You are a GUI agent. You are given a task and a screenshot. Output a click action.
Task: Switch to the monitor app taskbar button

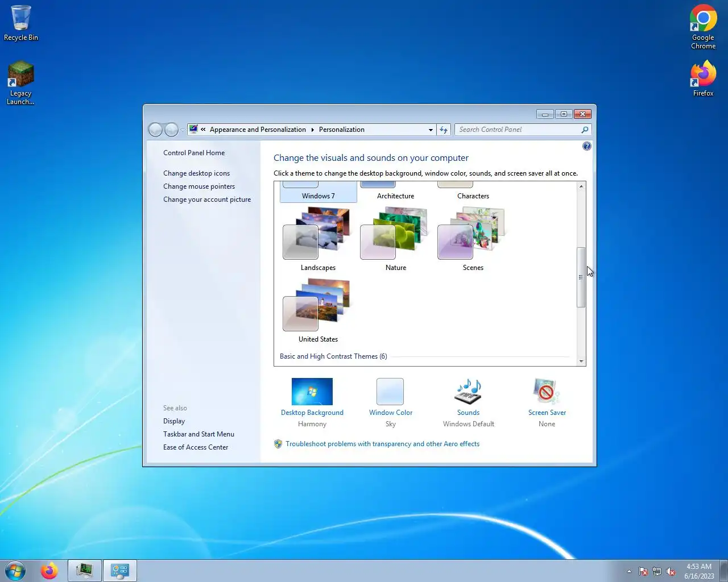coord(85,571)
